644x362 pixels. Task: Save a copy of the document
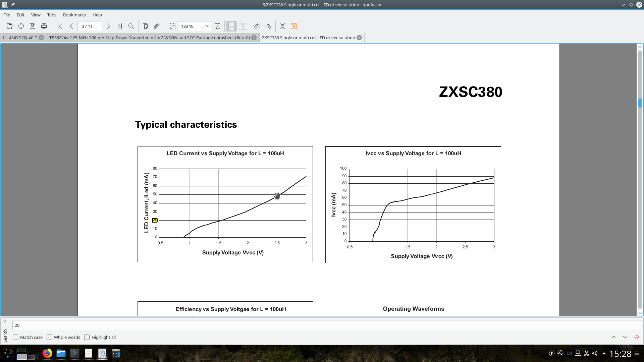click(33, 26)
